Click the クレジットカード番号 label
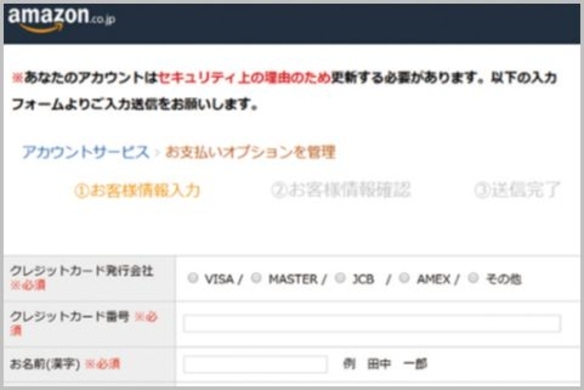Image resolution: width=584 pixels, height=390 pixels. point(70,317)
